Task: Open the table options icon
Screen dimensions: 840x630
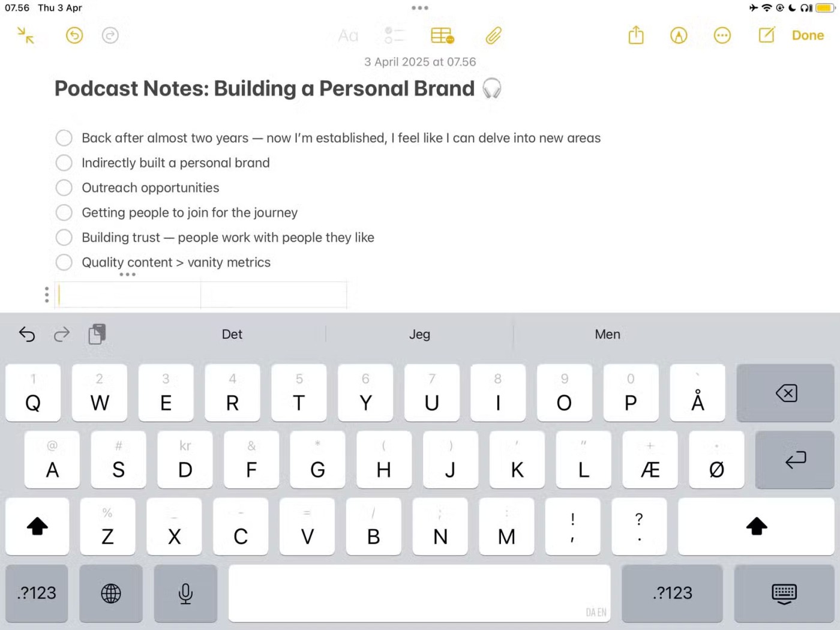Action: pos(442,36)
